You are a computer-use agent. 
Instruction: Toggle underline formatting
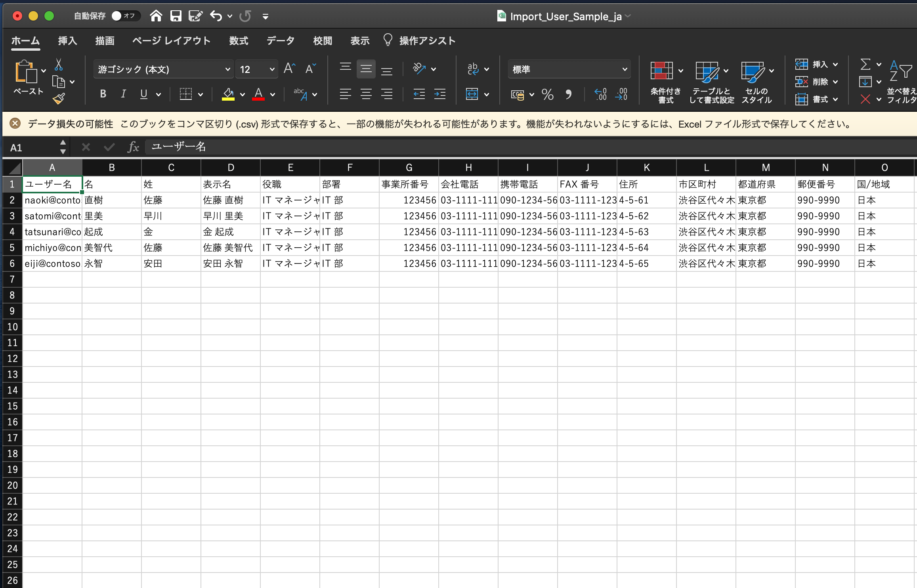tap(144, 94)
